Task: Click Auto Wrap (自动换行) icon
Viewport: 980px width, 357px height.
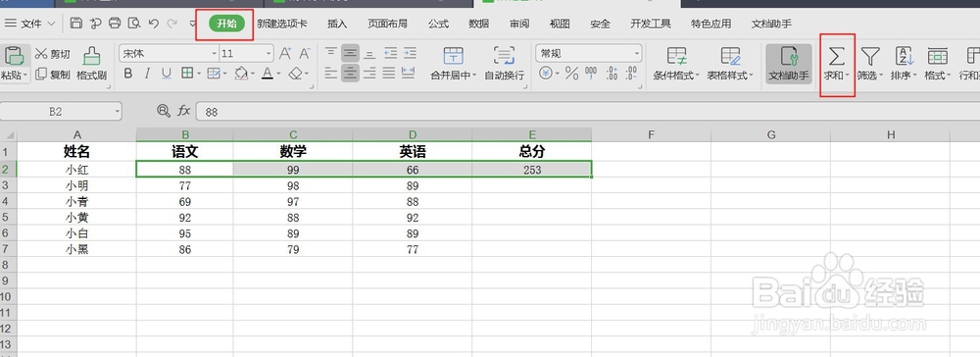Action: (504, 56)
